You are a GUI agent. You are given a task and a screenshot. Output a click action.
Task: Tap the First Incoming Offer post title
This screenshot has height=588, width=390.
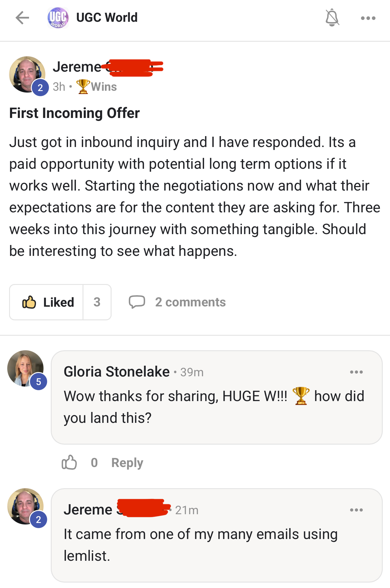tap(74, 113)
